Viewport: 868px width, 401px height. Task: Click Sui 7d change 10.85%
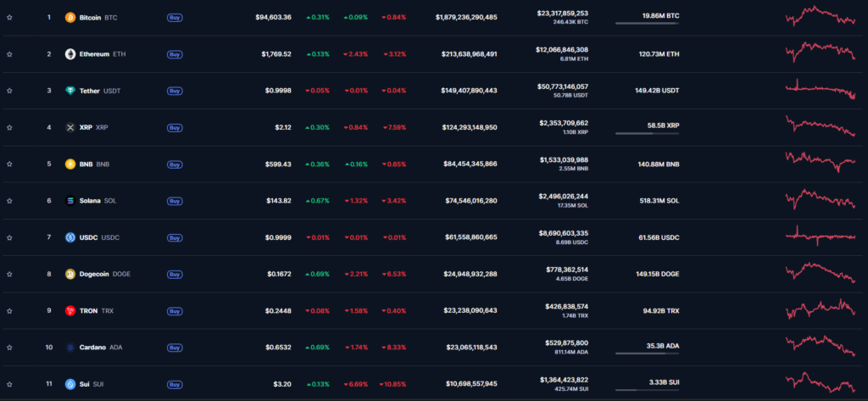point(392,384)
